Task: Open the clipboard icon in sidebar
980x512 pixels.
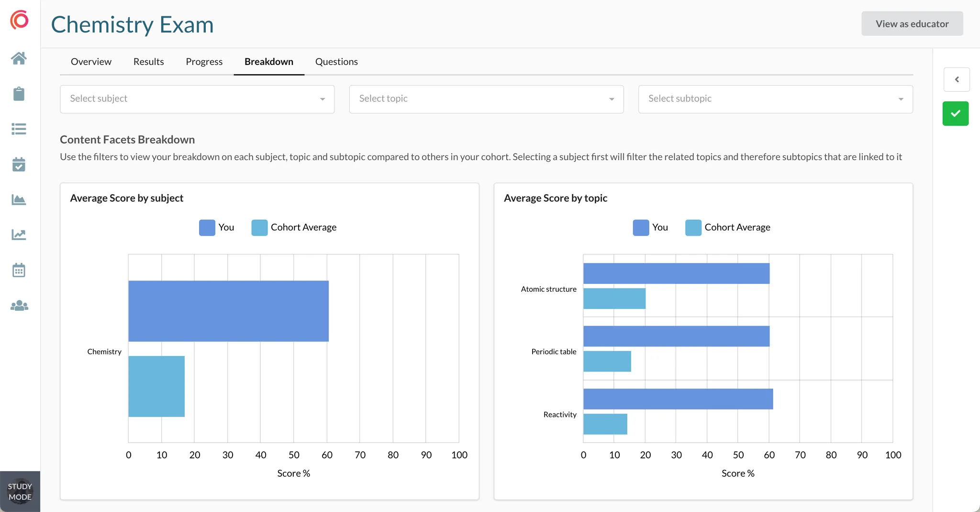Action: pos(19,94)
